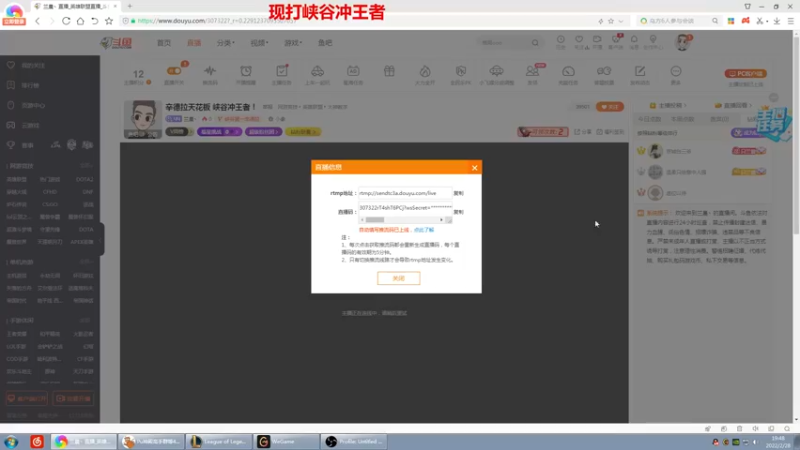Click the car icon in the streamer toolbar
Viewport: 800px width, 450px height.
(x=317, y=71)
